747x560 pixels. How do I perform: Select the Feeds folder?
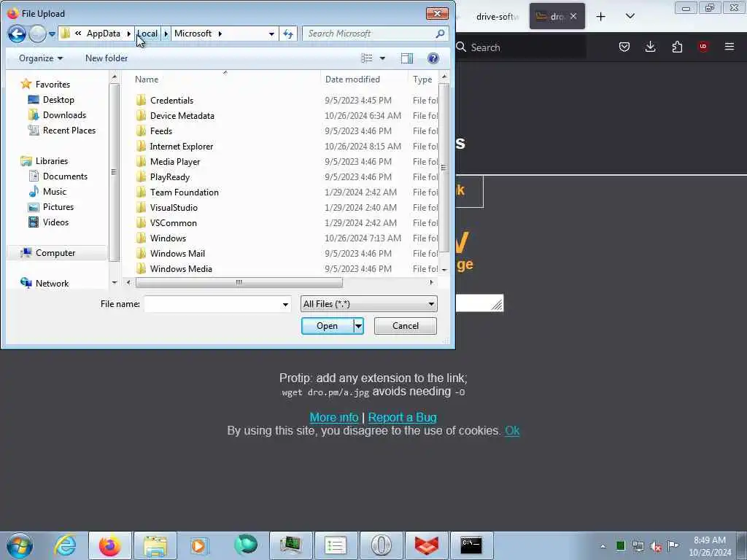point(161,131)
